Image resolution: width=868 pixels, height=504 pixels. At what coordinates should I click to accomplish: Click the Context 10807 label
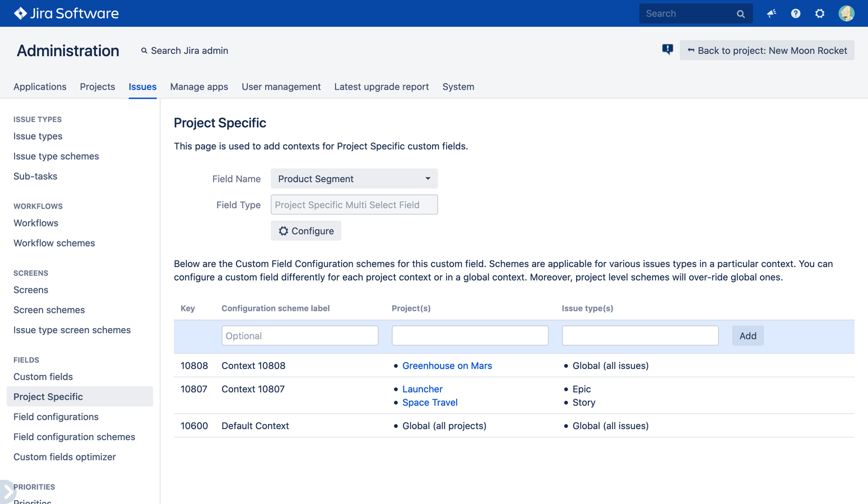pos(253,389)
